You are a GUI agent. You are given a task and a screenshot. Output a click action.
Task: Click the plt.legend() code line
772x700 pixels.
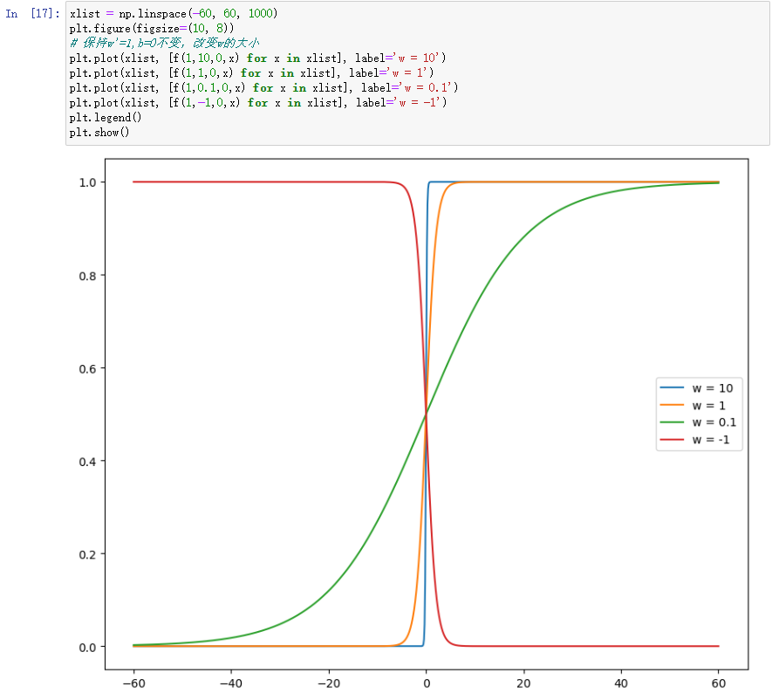click(x=106, y=117)
